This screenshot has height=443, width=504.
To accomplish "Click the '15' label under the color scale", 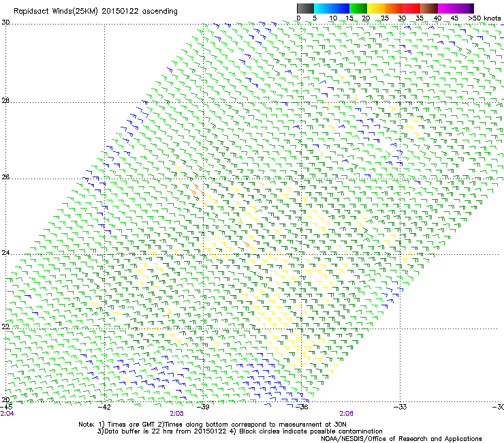I will (349, 18).
